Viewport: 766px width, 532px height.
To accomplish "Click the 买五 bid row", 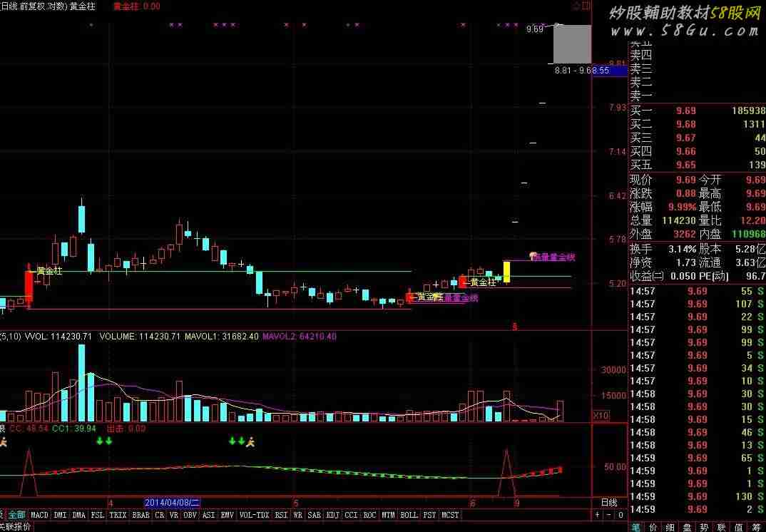I will [x=698, y=165].
